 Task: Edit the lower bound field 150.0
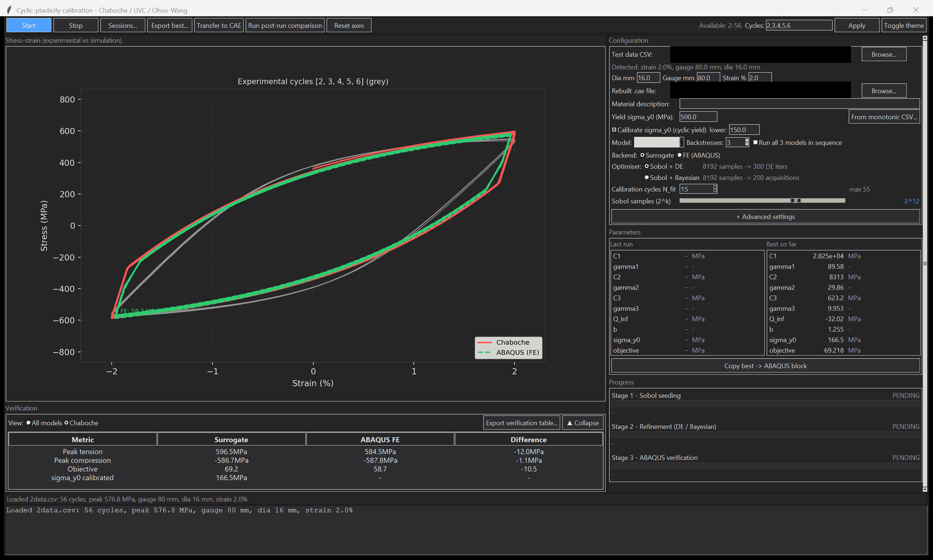tap(744, 129)
